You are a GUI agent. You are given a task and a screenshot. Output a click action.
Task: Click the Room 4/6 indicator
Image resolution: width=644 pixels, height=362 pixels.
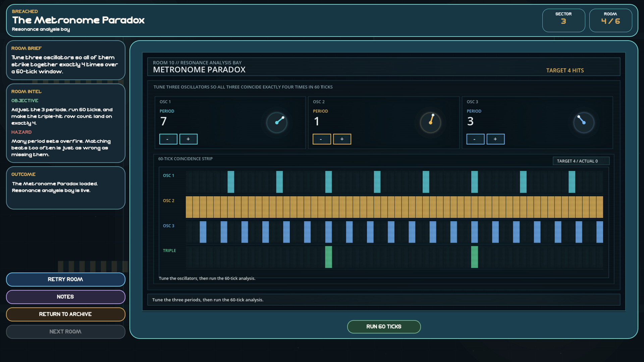(610, 20)
